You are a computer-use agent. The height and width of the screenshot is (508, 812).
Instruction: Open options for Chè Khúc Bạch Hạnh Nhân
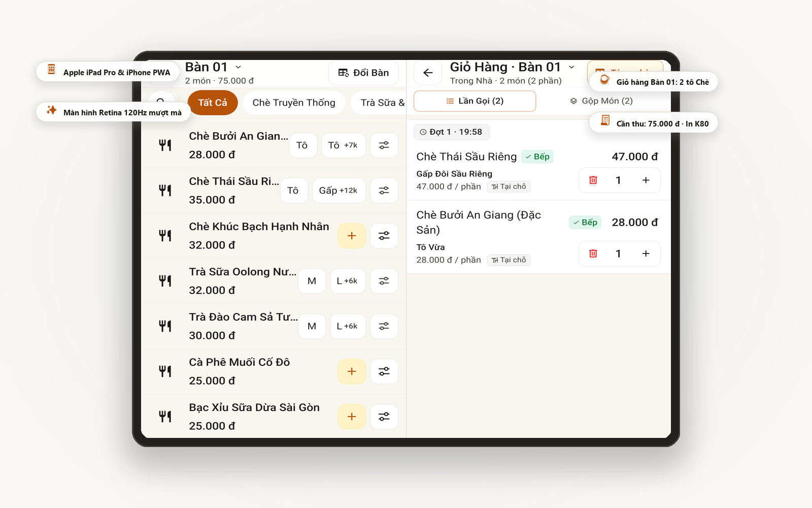click(x=384, y=236)
